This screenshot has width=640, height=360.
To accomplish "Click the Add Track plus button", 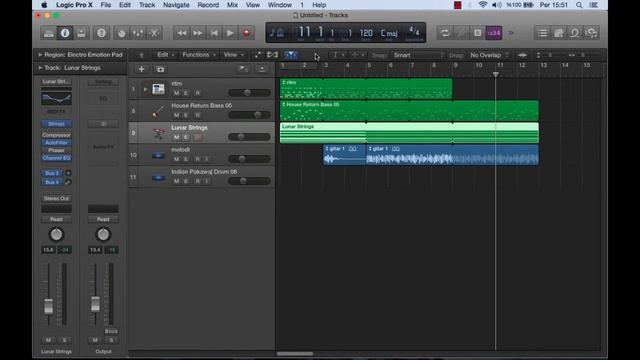I will coord(141,69).
